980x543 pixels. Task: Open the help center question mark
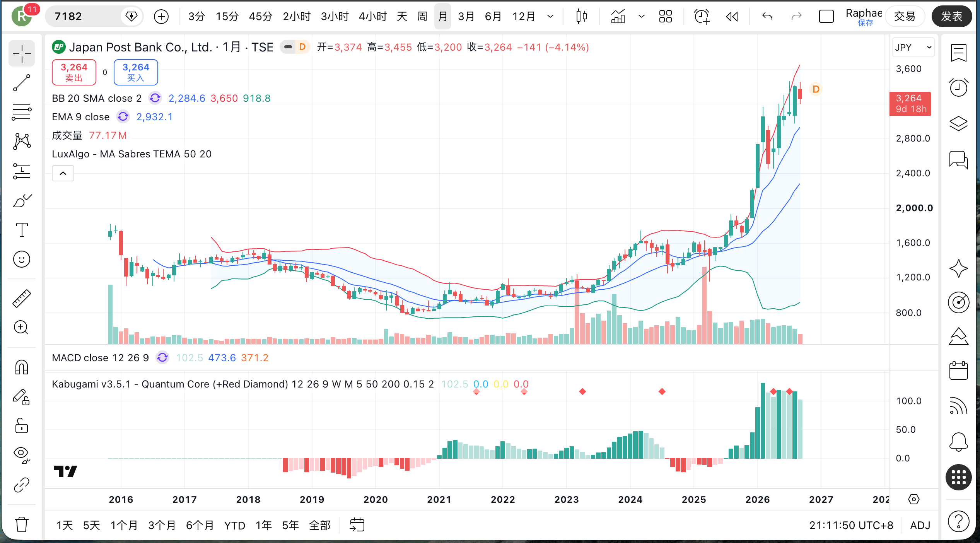click(959, 522)
